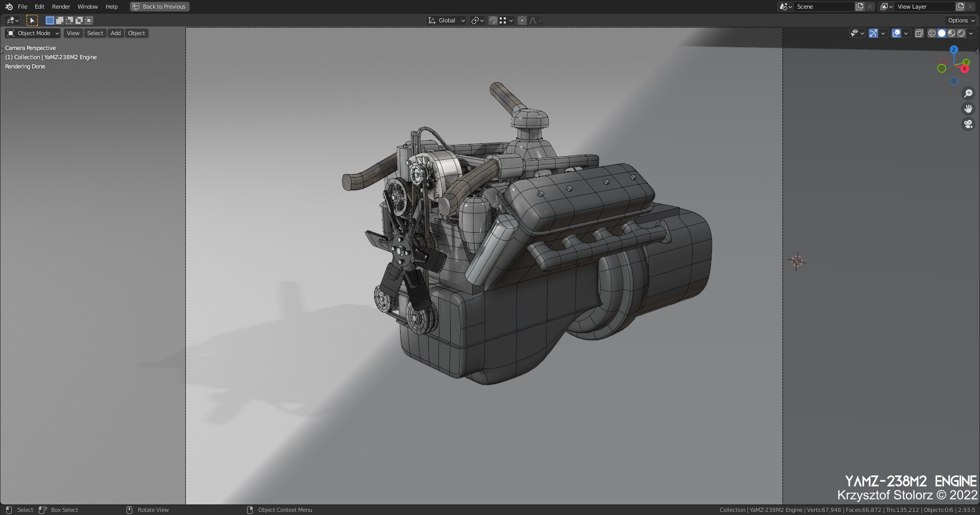Open the transform orientation Global dropdown
The image size is (980, 515).
point(446,20)
